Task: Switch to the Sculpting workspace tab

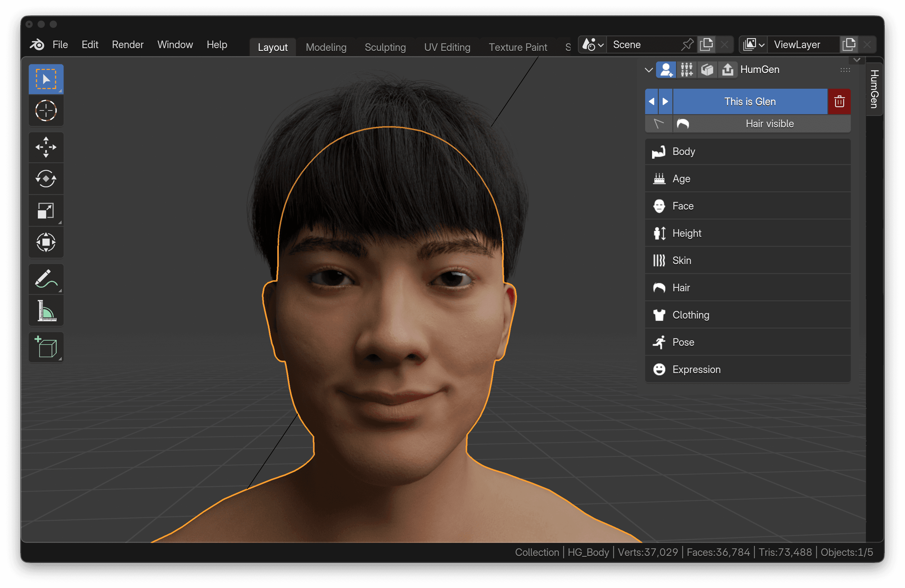Action: pyautogui.click(x=385, y=47)
